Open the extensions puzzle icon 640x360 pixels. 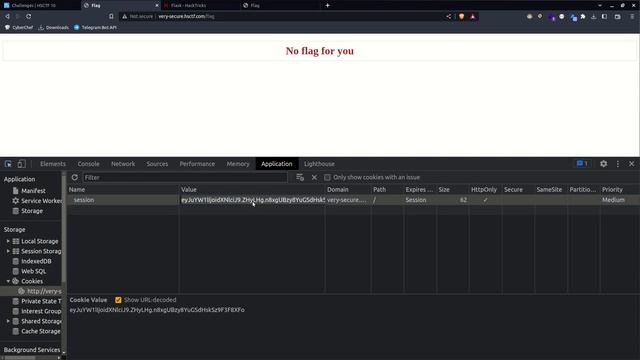point(583,16)
